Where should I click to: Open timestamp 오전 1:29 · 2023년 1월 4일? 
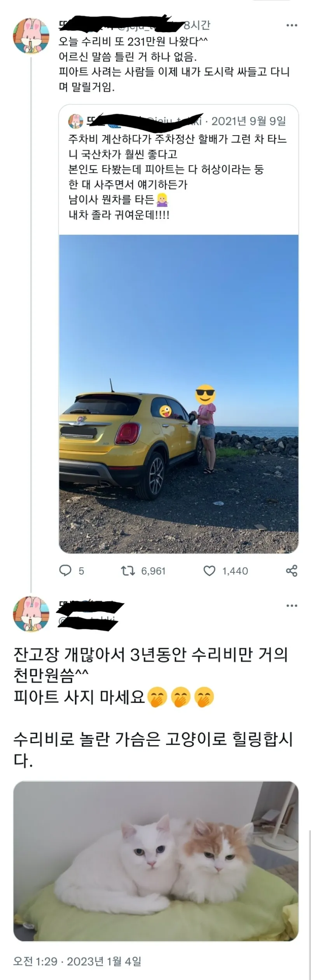coord(77,961)
